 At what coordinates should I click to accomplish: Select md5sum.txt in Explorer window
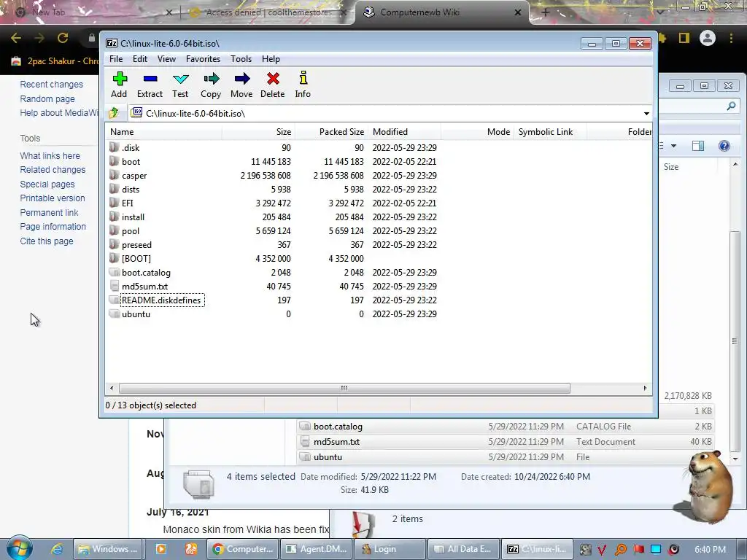pyautogui.click(x=505, y=441)
